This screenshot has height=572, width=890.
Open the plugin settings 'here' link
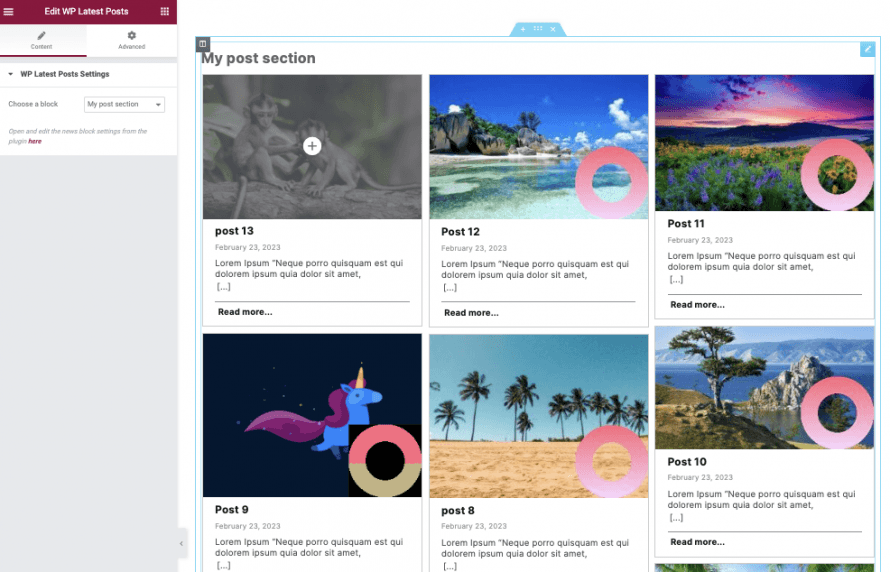(35, 141)
